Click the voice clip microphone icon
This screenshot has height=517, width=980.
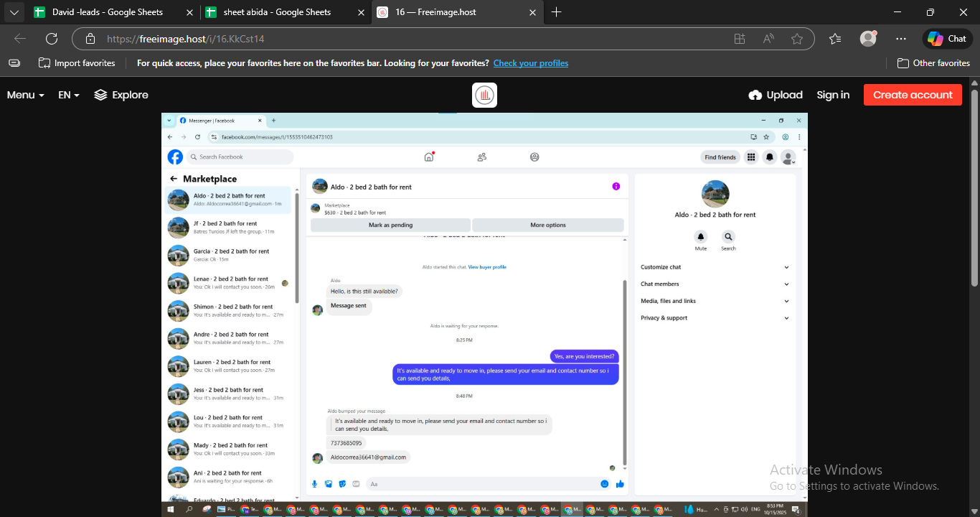point(314,484)
